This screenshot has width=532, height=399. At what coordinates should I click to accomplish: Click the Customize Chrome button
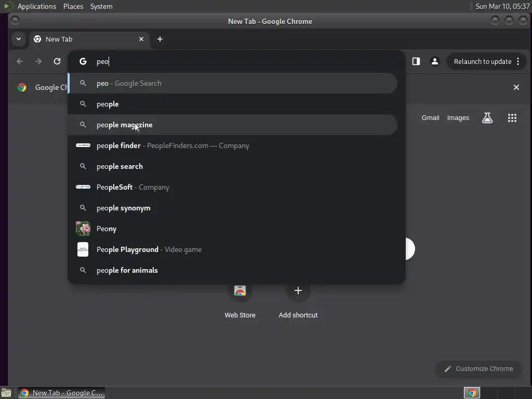click(x=478, y=369)
